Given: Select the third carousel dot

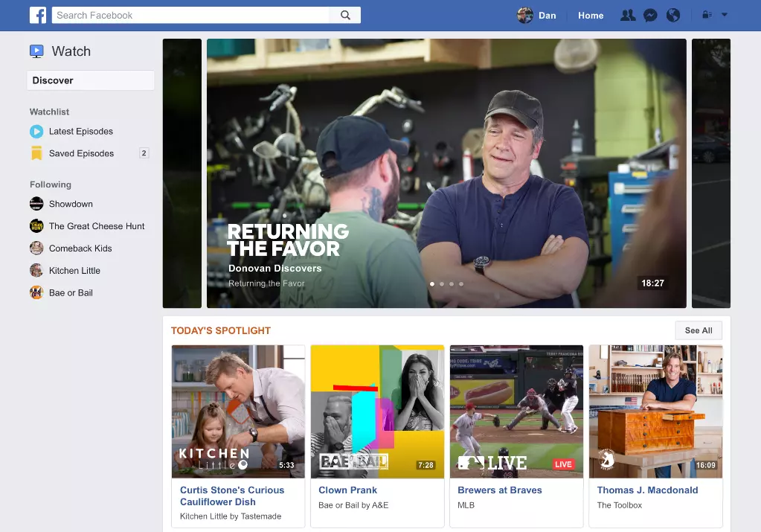Looking at the screenshot, I should pyautogui.click(x=452, y=284).
